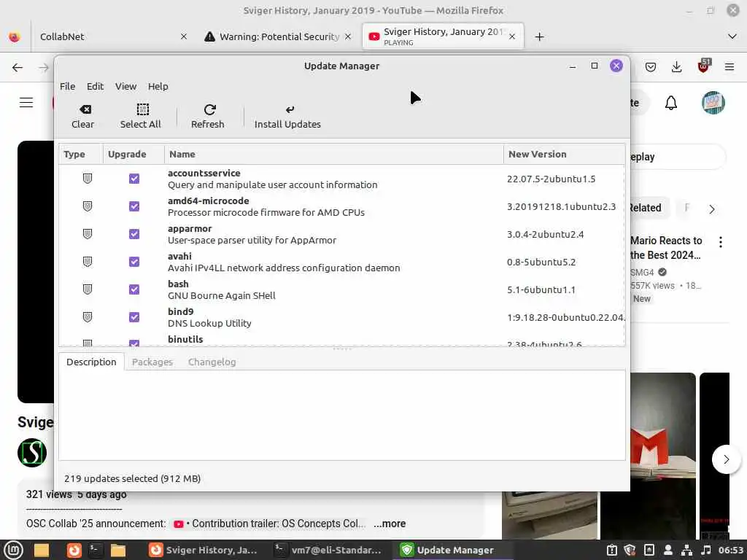The width and height of the screenshot is (747, 560).
Task: Click the 06:53 panel clock
Action: tap(730, 551)
